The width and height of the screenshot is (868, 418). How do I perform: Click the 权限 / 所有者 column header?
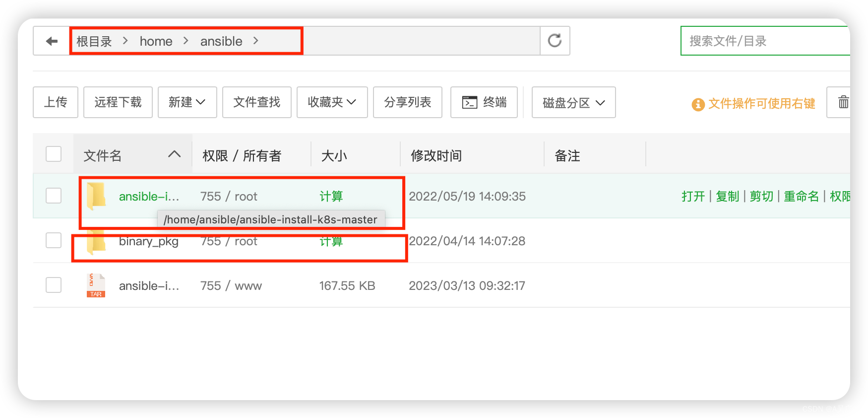[242, 156]
